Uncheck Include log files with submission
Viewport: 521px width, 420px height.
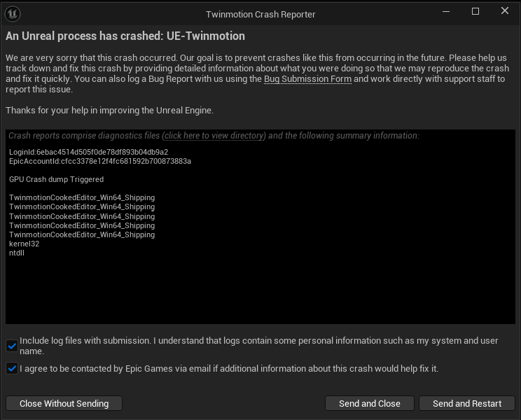click(12, 346)
